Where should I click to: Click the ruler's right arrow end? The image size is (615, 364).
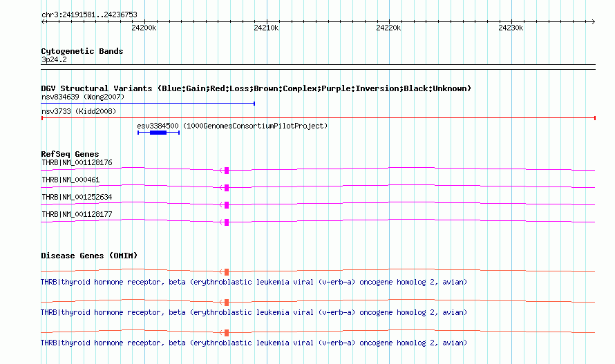593,21
